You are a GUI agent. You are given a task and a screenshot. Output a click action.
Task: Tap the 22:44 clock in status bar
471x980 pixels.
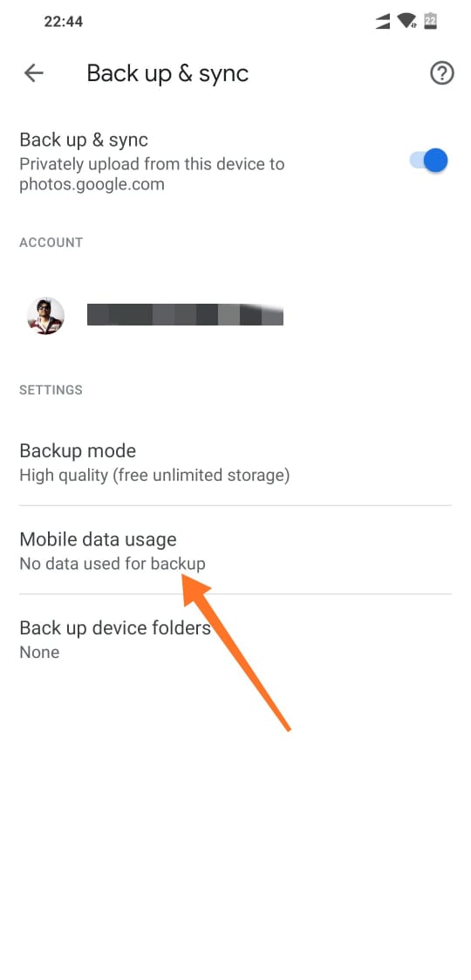[63, 22]
